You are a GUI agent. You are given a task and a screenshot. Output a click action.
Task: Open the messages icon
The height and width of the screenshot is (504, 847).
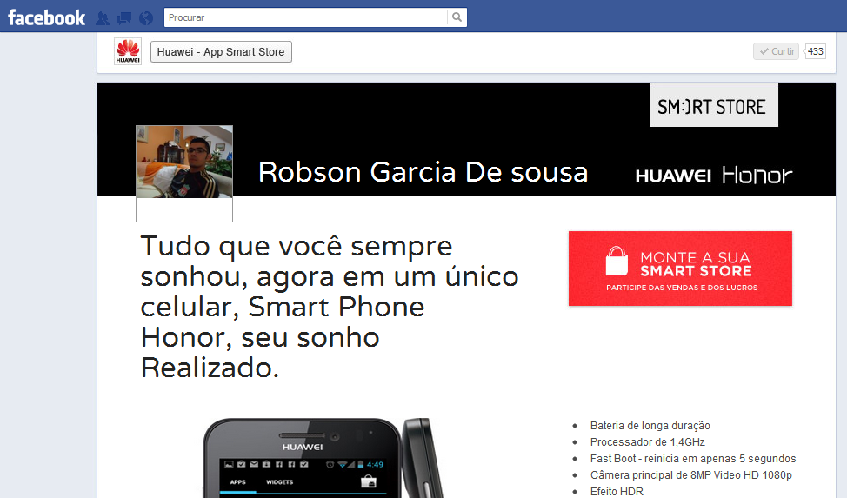pyautogui.click(x=124, y=18)
